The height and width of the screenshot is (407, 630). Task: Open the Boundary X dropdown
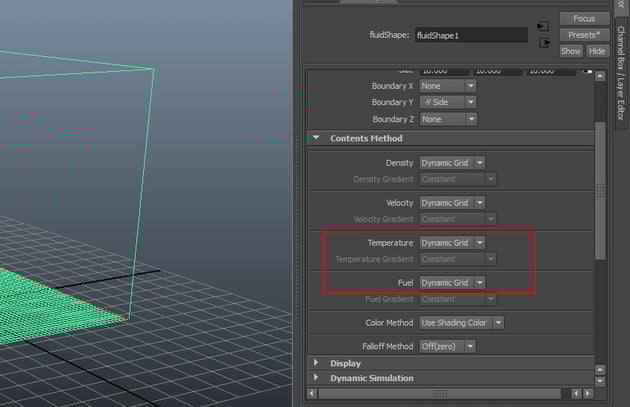pos(448,87)
